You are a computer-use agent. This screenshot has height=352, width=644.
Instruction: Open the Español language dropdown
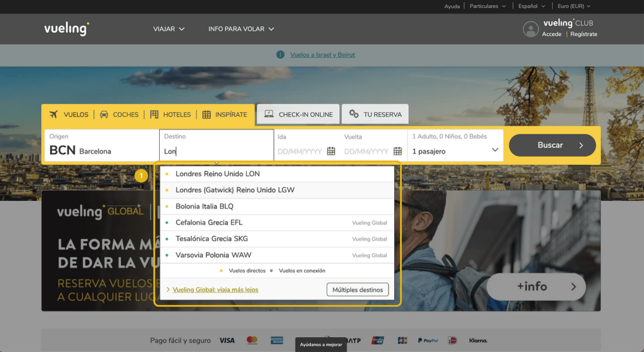[x=531, y=6]
